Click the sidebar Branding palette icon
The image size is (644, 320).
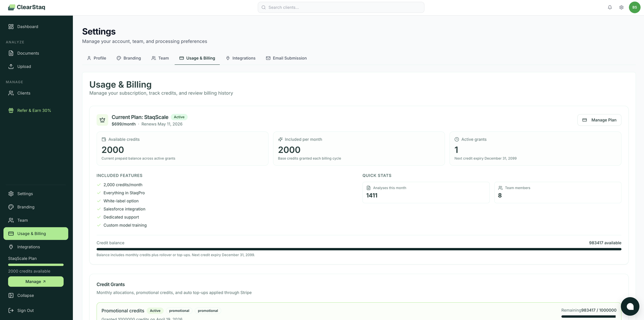click(11, 207)
